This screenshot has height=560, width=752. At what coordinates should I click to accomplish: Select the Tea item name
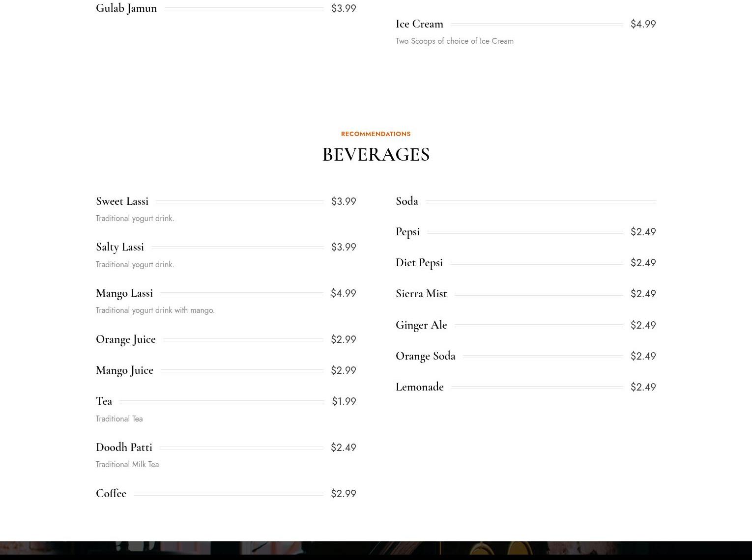coord(104,401)
